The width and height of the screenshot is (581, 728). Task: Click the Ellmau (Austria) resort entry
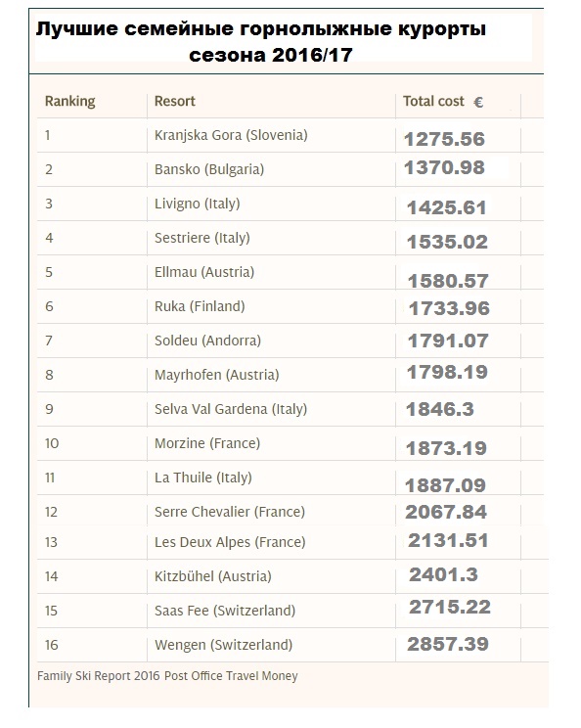pyautogui.click(x=204, y=272)
